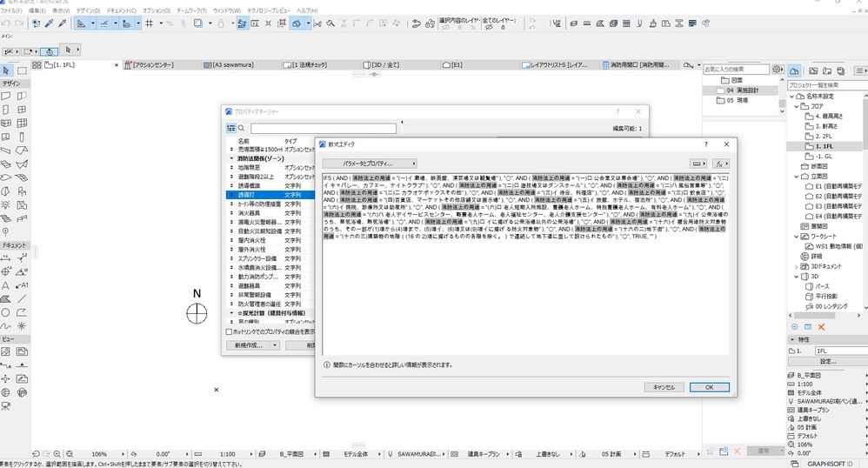Screen dimensions: 868x468
Task: Select the Hotspot tool in the toolbox
Action: click(x=22, y=326)
